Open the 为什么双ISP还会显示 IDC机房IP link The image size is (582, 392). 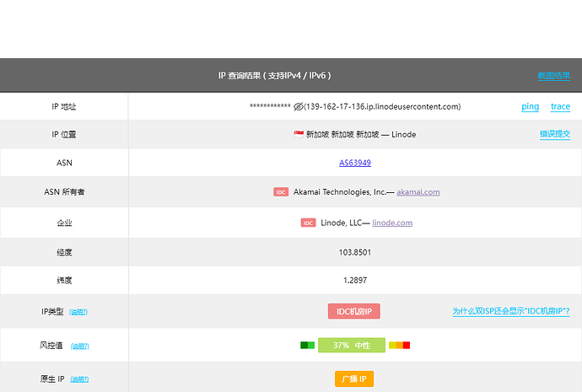pyautogui.click(x=511, y=311)
